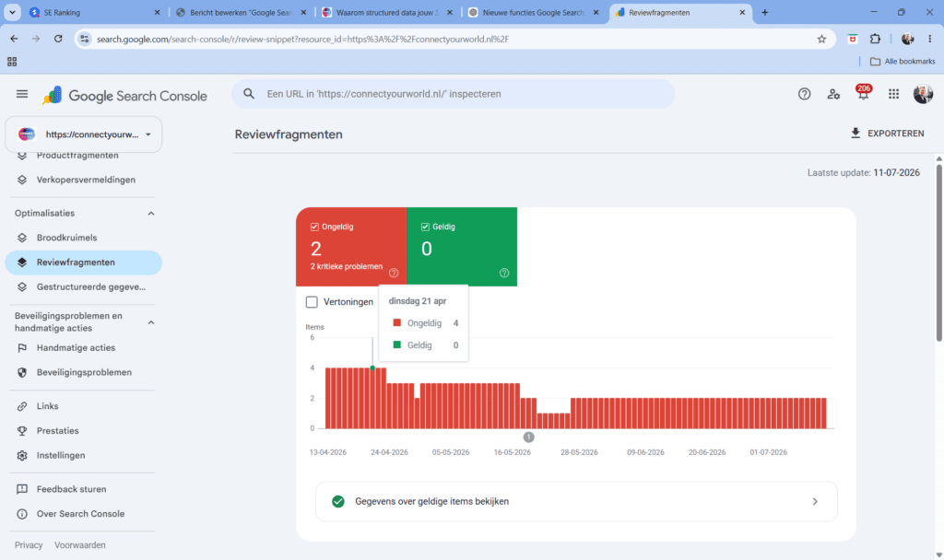Viewport: 944px width, 560px height.
Task: Click the chart annotation marker 1
Action: pos(528,437)
